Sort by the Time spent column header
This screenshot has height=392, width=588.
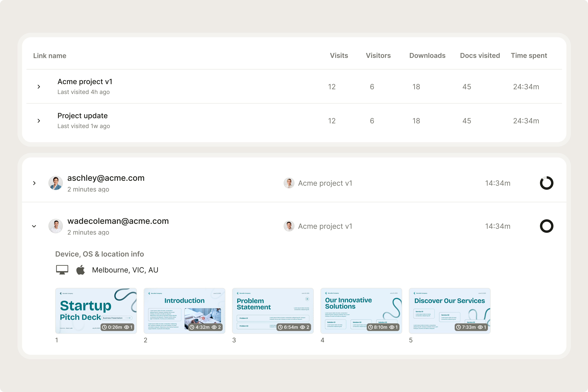[529, 56]
